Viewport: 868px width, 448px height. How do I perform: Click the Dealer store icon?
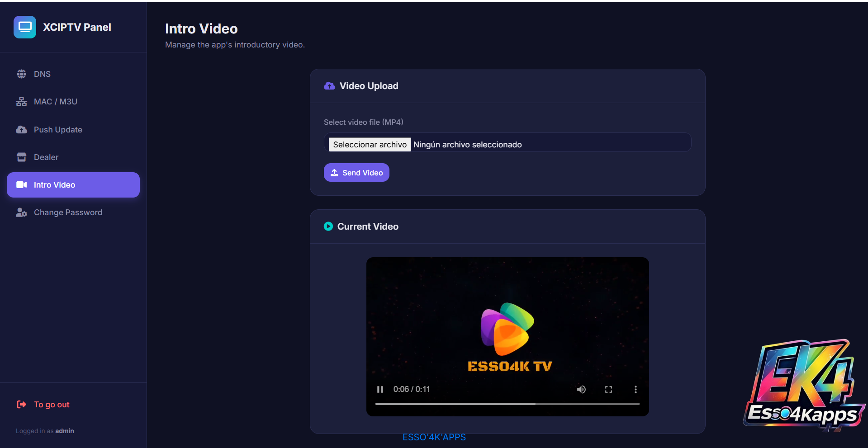click(x=21, y=157)
